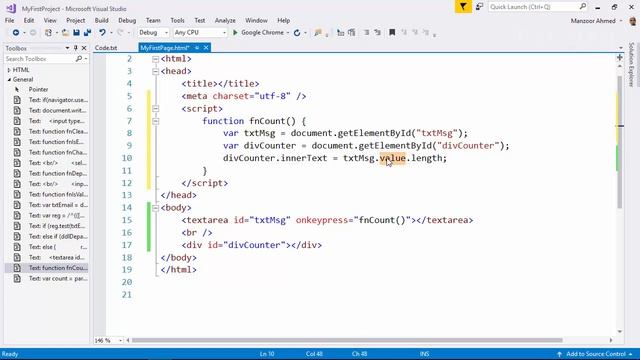Screen dimensions: 640x360
Task: Click Add to Source Control in status bar
Action: [595, 354]
